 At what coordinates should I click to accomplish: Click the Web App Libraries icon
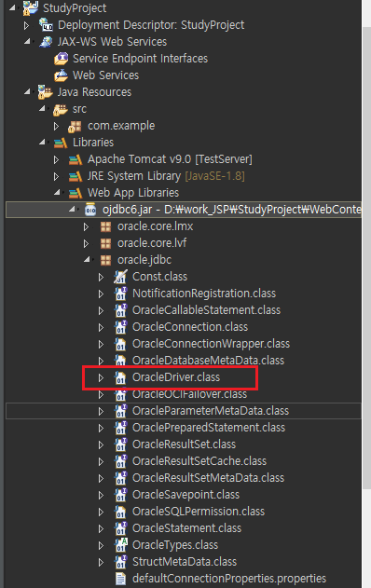pyautogui.click(x=76, y=193)
